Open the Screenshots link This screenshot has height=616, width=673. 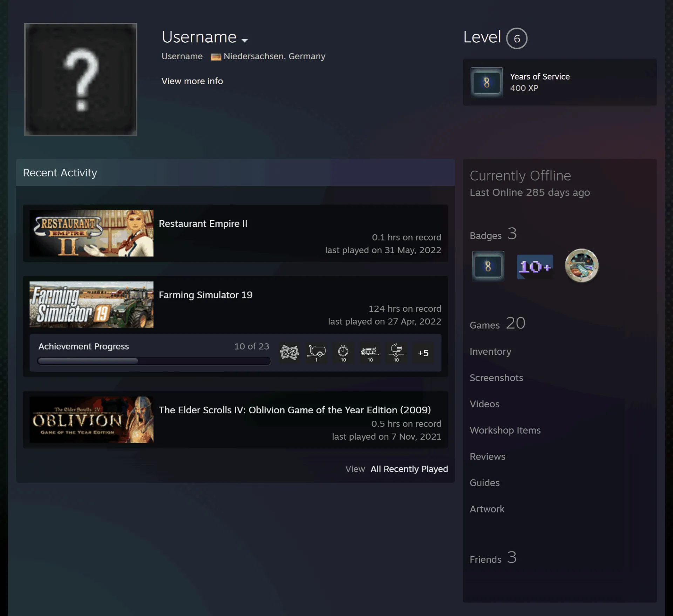tap(496, 378)
